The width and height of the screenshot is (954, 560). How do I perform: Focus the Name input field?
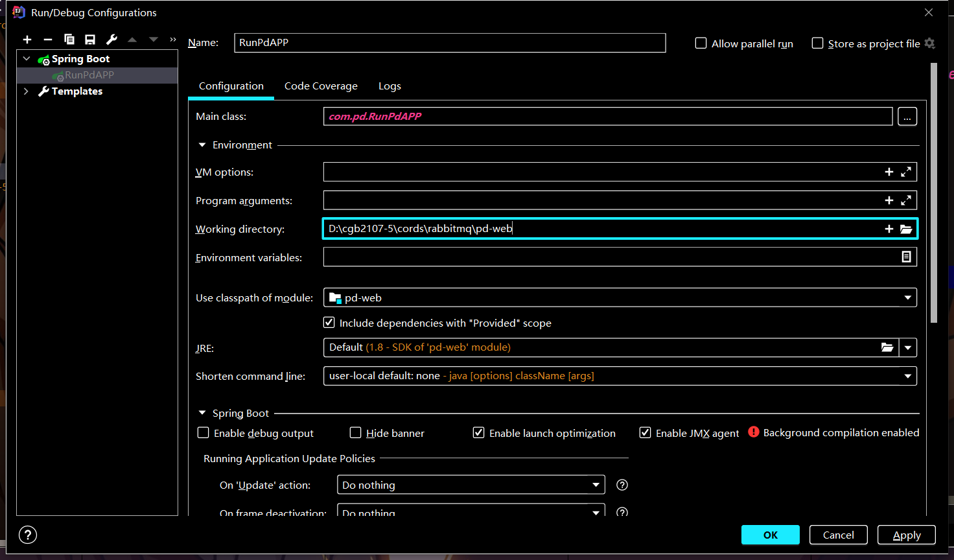coord(450,43)
